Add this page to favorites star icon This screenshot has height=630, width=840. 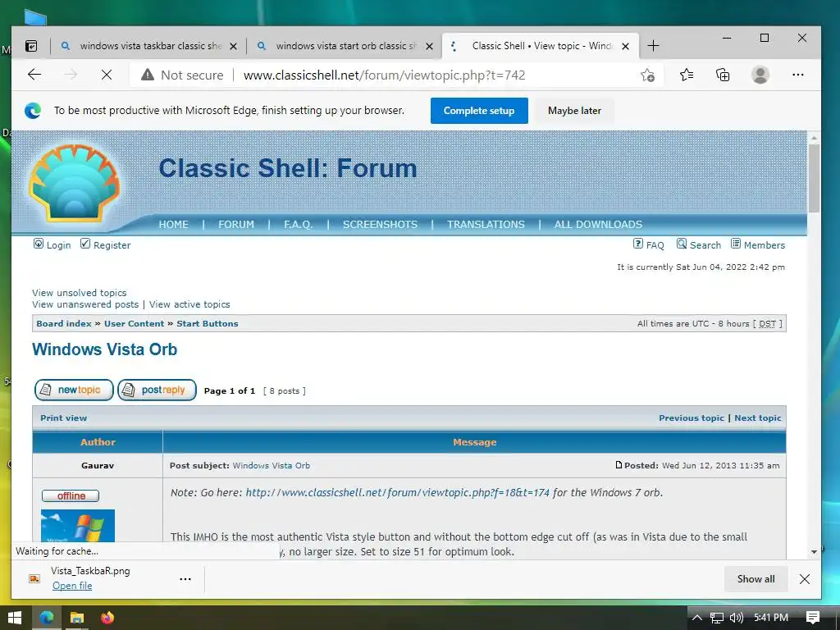tap(648, 75)
